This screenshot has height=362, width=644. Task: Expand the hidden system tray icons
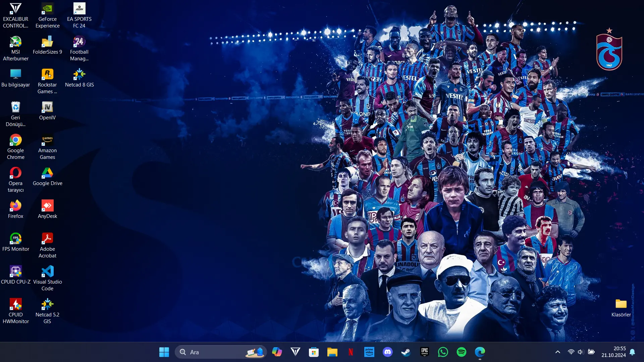[558, 352]
